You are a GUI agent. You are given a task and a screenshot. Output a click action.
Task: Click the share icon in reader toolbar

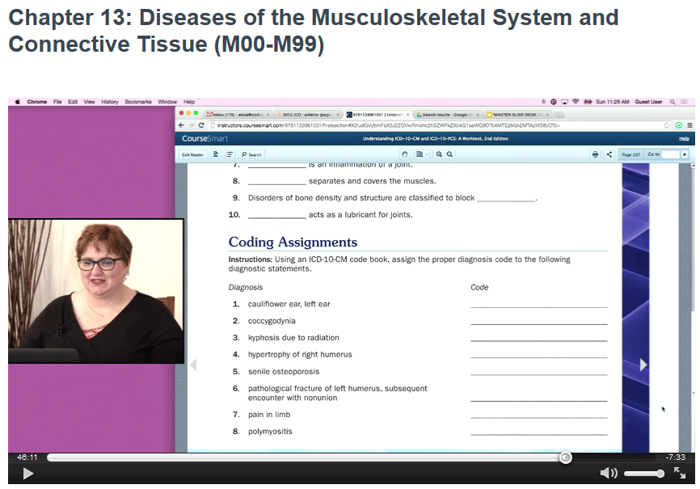tap(609, 155)
